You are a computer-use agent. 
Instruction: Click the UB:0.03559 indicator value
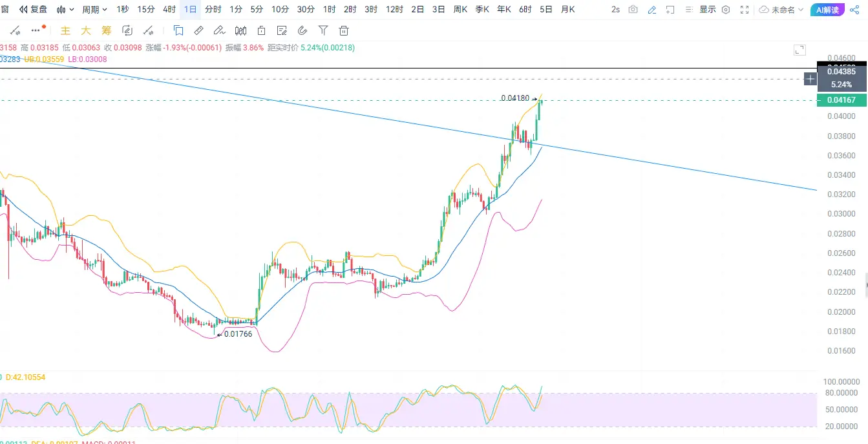pyautogui.click(x=44, y=59)
